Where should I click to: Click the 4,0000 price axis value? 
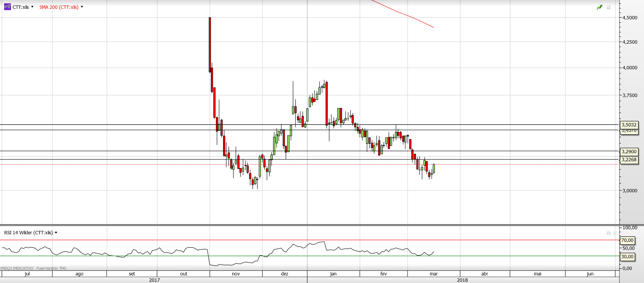(631, 68)
